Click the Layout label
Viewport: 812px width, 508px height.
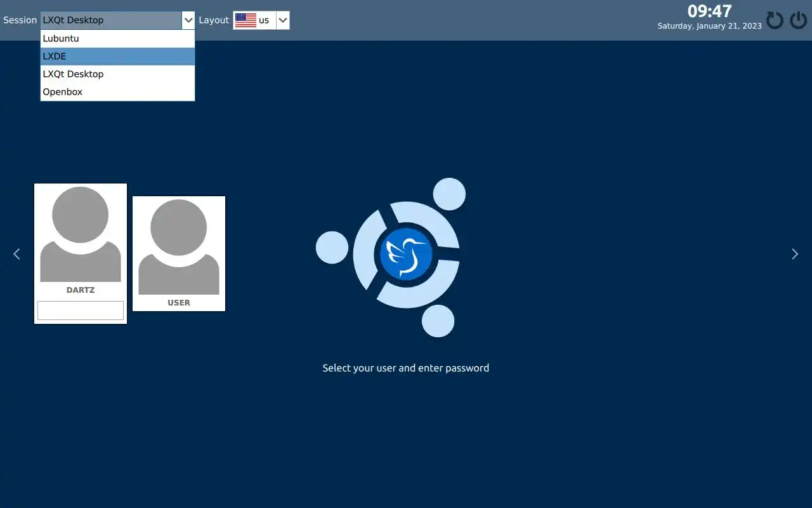tap(214, 20)
